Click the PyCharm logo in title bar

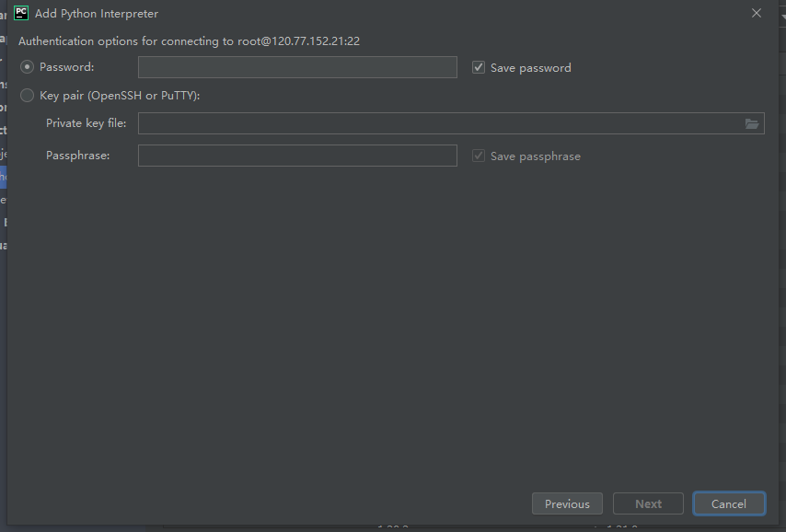(x=21, y=13)
